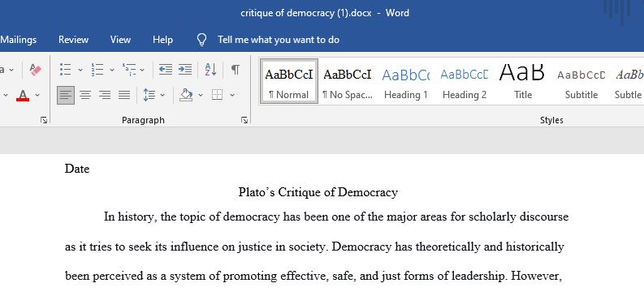Open the Paragraph settings dialog launcher
The height and width of the screenshot is (296, 644).
click(244, 120)
